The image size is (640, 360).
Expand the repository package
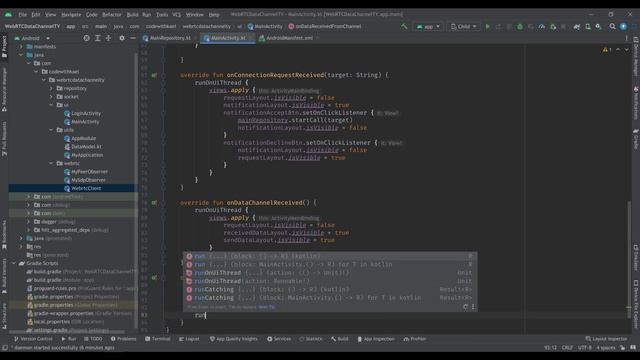(51, 88)
